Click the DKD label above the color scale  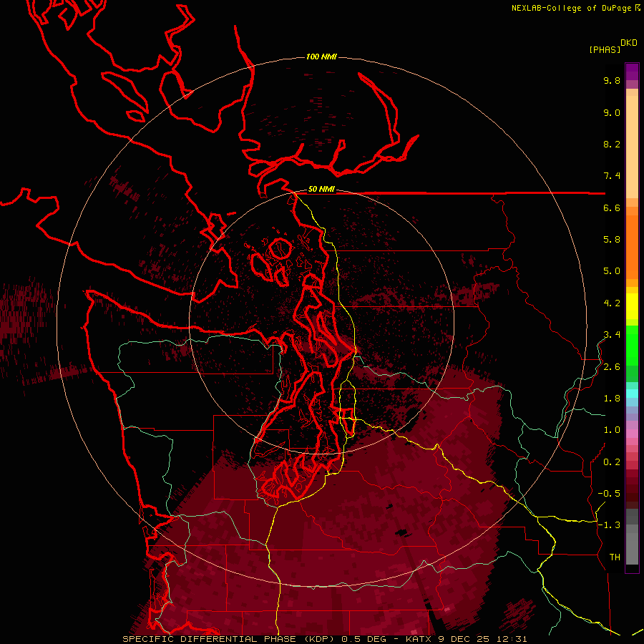pos(629,43)
